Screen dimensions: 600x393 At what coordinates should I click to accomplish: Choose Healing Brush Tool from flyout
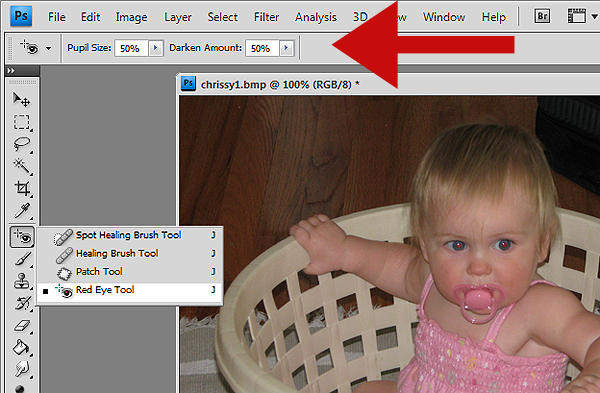point(129,253)
